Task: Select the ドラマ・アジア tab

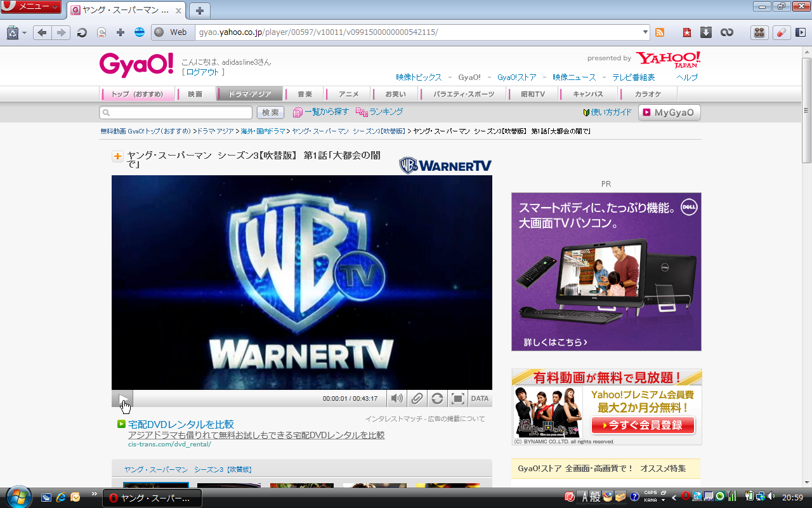Action: (249, 94)
